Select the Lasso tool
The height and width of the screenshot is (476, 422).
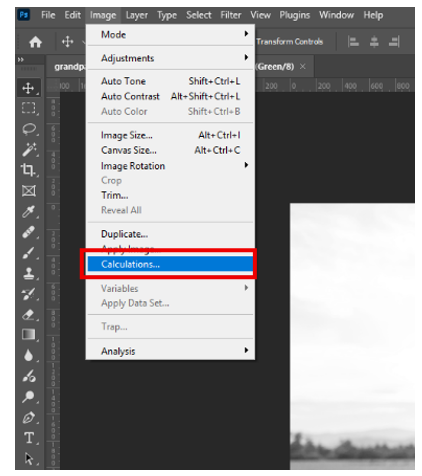click(x=29, y=129)
